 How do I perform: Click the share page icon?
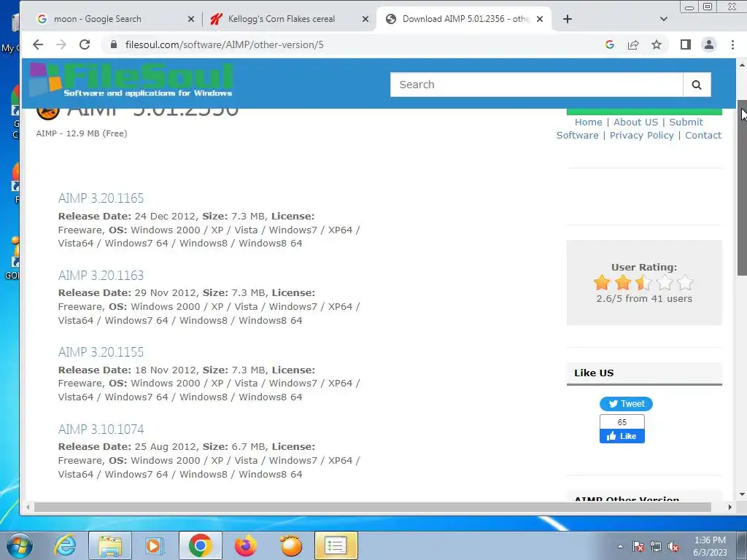point(633,44)
